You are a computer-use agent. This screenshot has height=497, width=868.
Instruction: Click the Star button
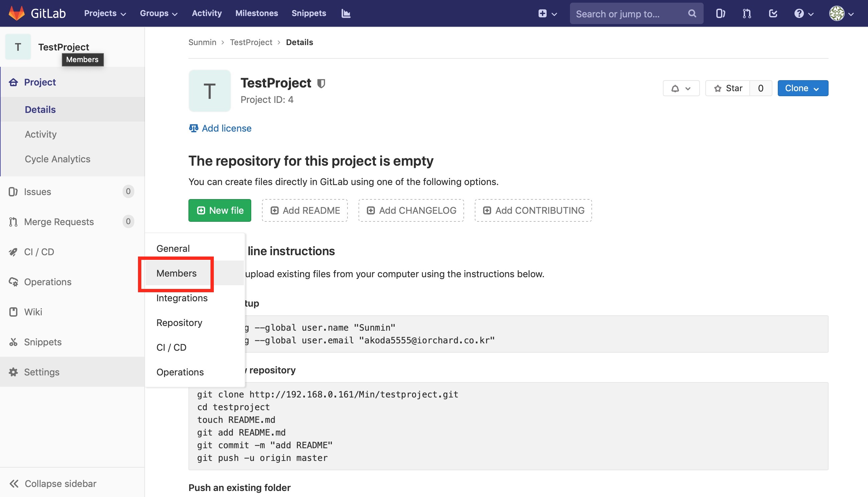point(727,89)
